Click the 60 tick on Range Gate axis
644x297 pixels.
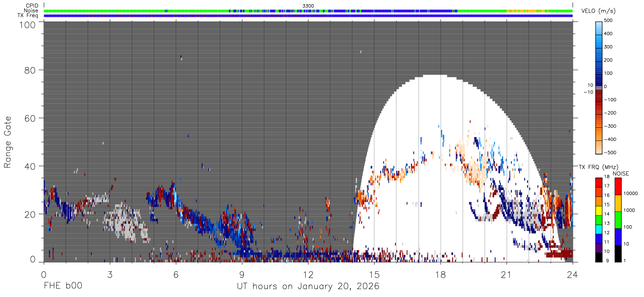[30, 118]
